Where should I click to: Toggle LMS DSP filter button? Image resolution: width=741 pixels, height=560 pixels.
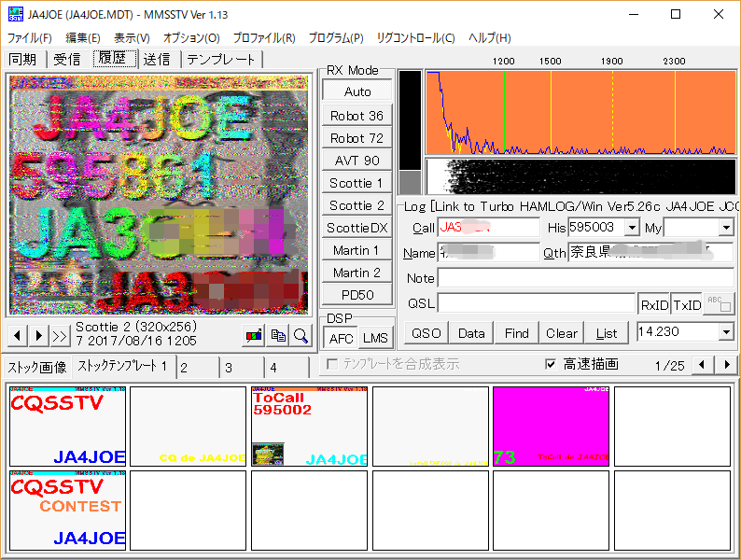[x=375, y=339]
